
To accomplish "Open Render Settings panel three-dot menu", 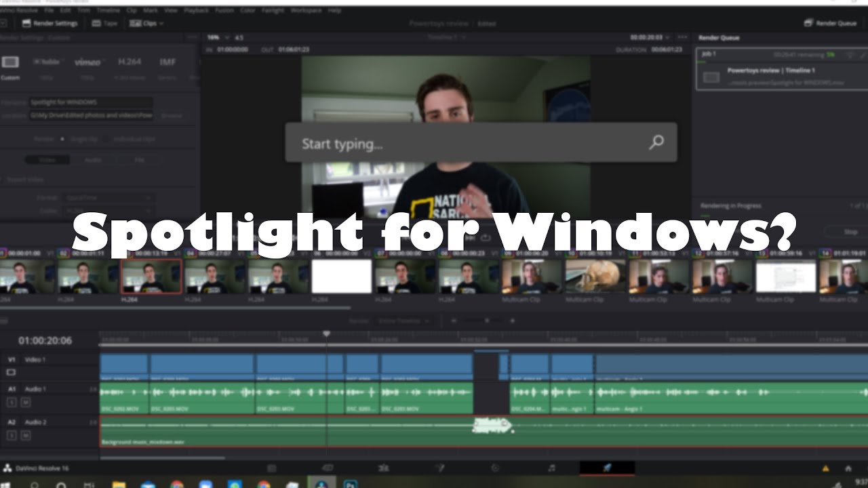I will point(192,38).
